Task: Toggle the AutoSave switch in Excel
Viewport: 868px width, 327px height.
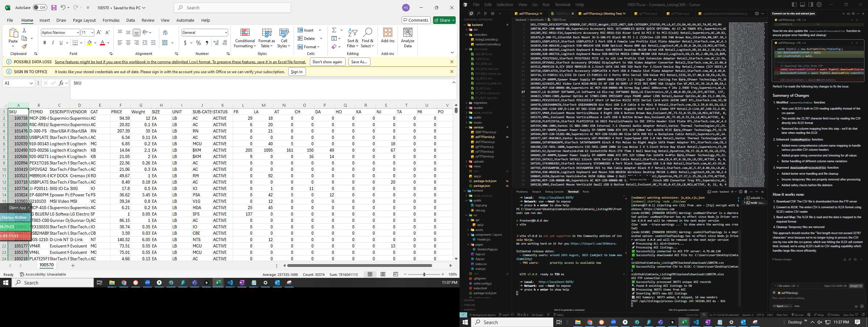Action: click(x=40, y=7)
